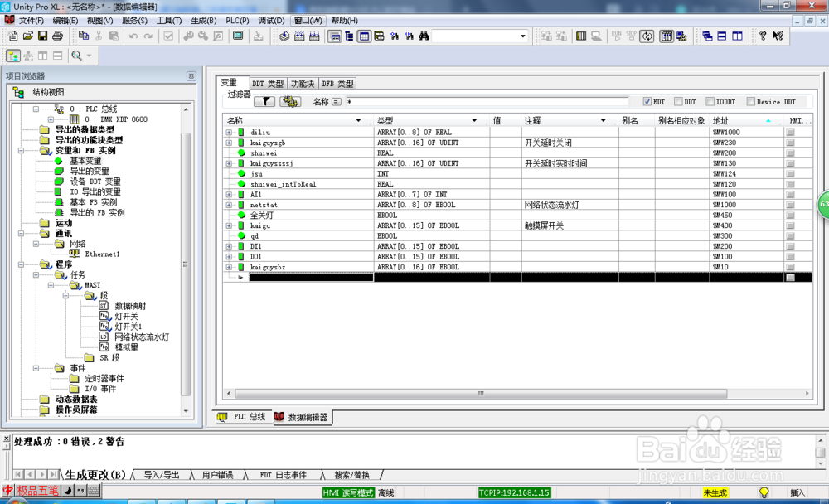Switch to the DDT 类型 tab
The height and width of the screenshot is (504, 829).
[x=268, y=84]
